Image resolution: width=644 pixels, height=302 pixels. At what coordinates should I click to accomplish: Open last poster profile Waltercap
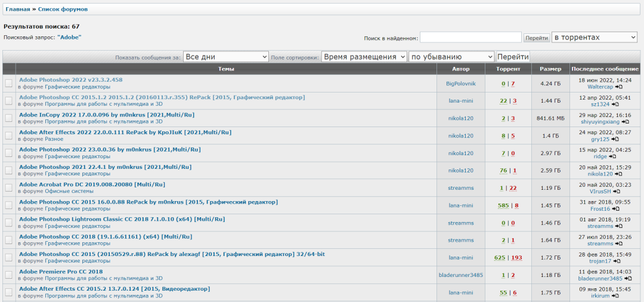coord(601,87)
